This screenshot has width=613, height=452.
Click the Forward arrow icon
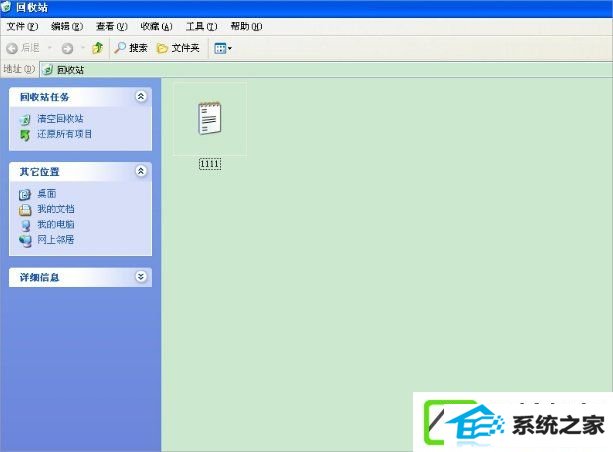(67, 48)
